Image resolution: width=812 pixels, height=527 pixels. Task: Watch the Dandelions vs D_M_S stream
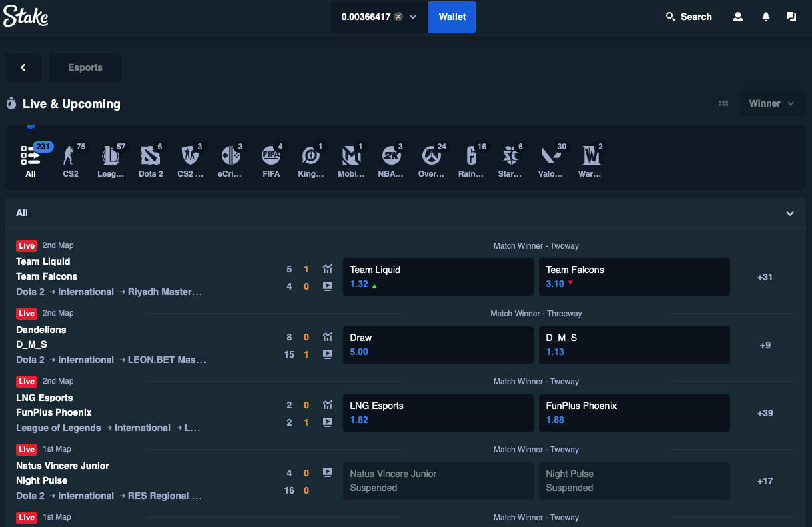click(x=327, y=354)
